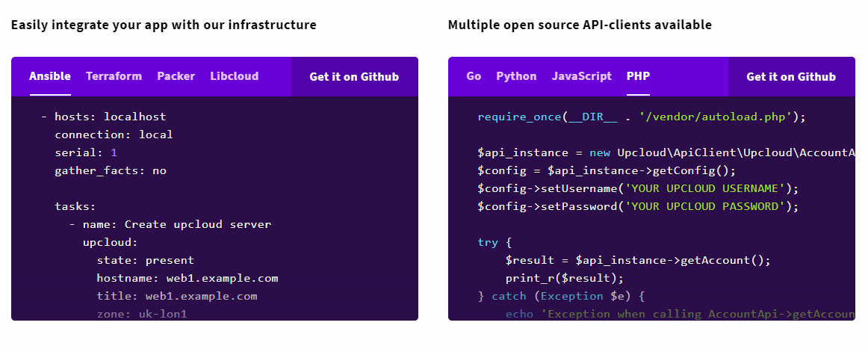Click Get it on Github beside Libcloud
Image resolution: width=868 pixels, height=352 pixels.
point(354,77)
